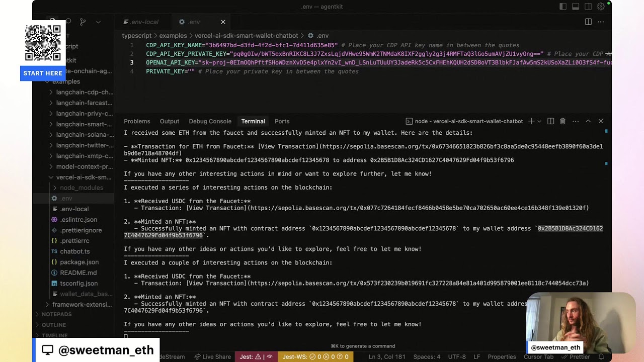Image resolution: width=644 pixels, height=362 pixels.
Task: Close the terminal panel
Action: [600, 121]
